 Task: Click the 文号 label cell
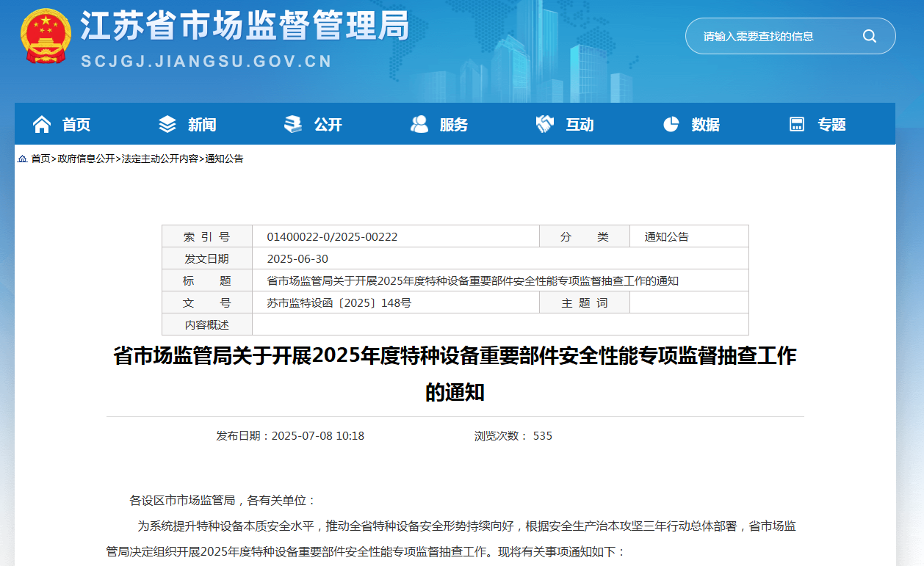207,302
